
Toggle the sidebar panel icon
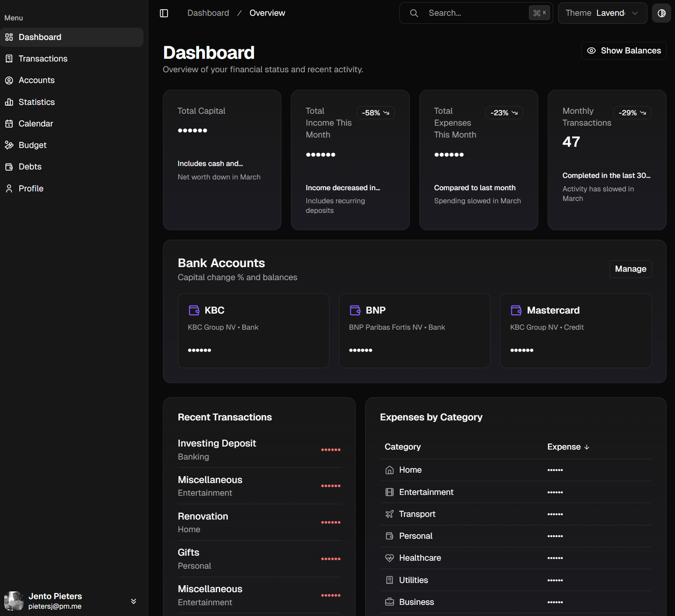(164, 13)
